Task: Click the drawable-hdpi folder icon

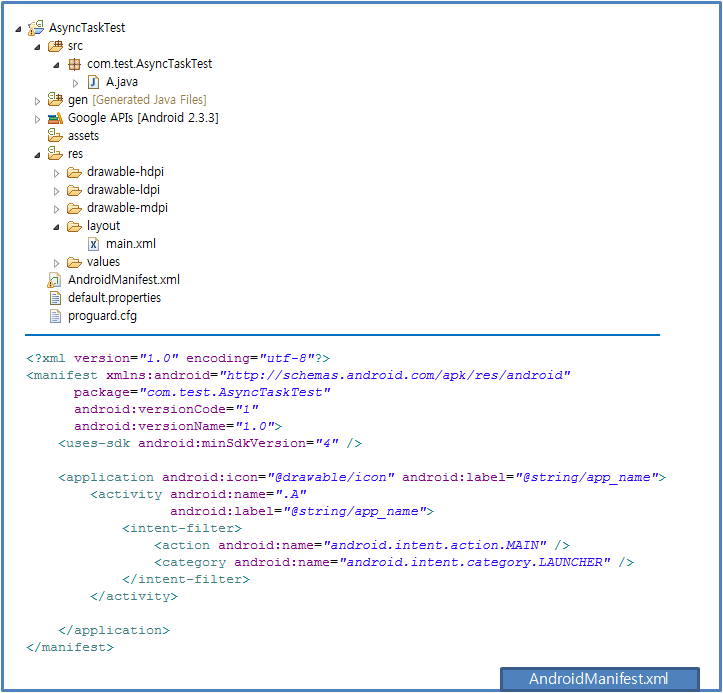Action: pyautogui.click(x=74, y=172)
